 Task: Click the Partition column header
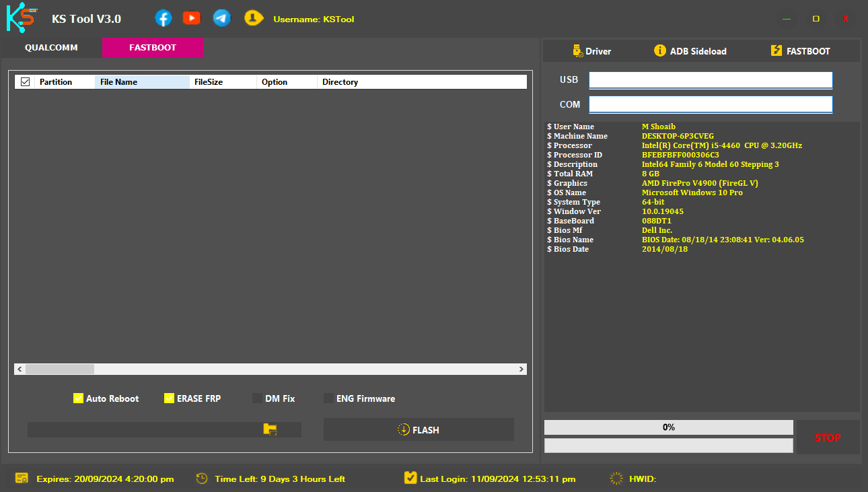(x=65, y=82)
